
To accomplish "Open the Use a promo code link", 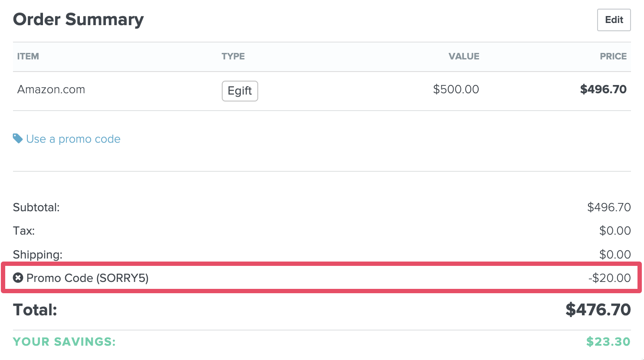I will coord(73,139).
